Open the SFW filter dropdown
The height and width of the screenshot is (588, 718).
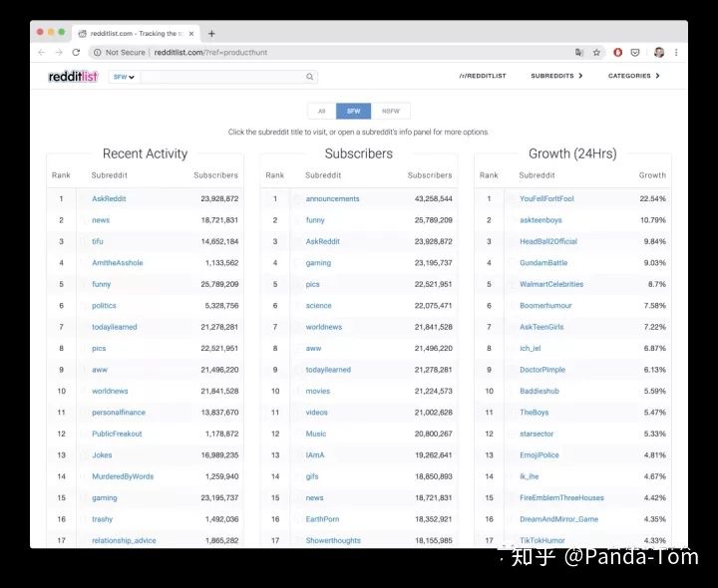tap(124, 77)
